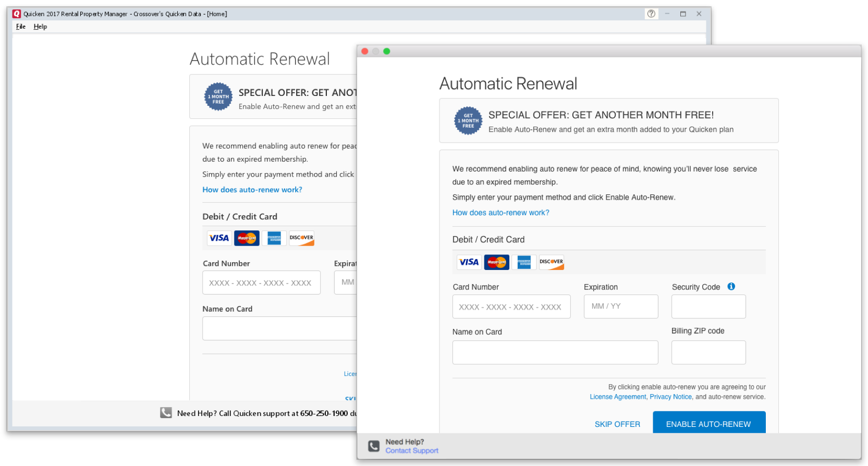Click the Visa icon in the back Quicken window
Screen dimensions: 868x466
(x=219, y=238)
